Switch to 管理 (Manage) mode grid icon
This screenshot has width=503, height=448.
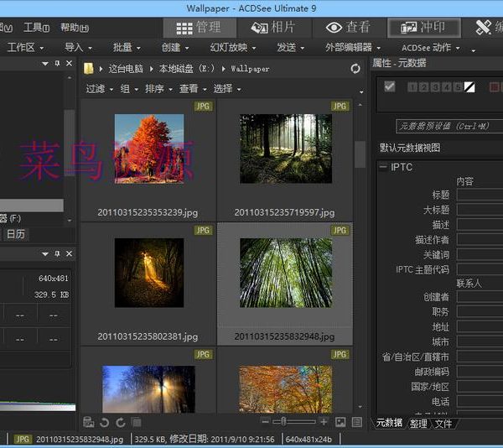(199, 28)
